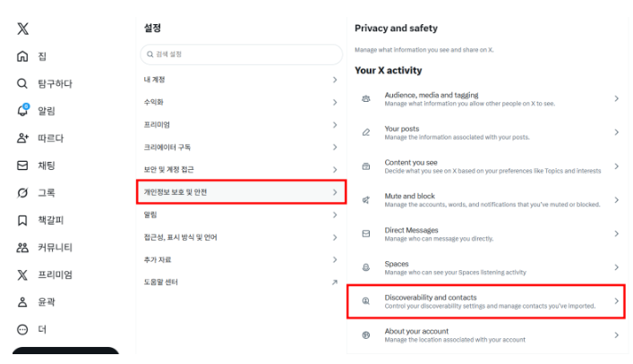Viewport: 633px width, 364px height.
Task: Click the 검색 설정 search field
Action: tap(241, 55)
